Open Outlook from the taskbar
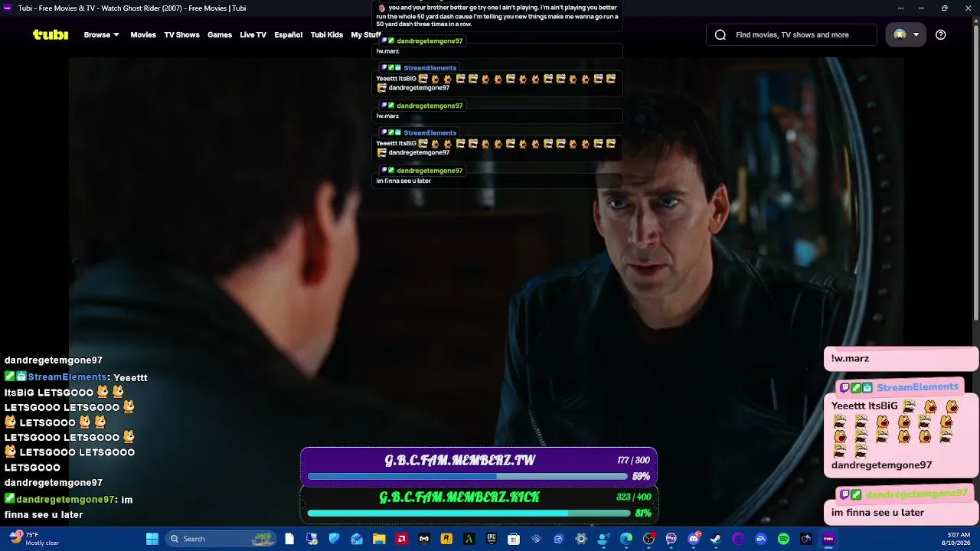Viewport: 980px width, 551px height. [x=357, y=539]
